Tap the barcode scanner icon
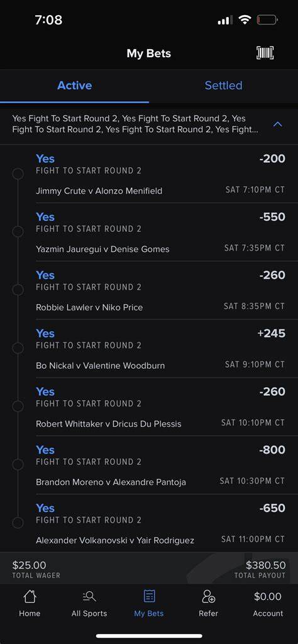 [265, 53]
